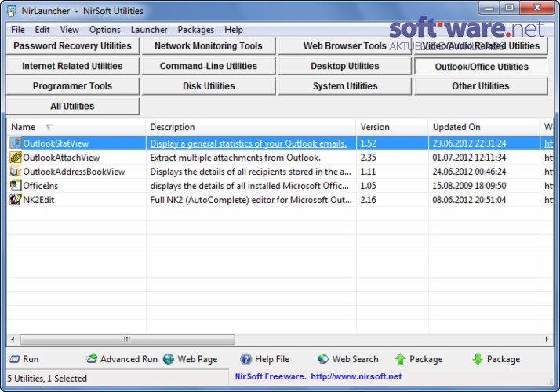This screenshot has height=392, width=560.
Task: Select the OutlookAddressBookView entry name
Action: pyautogui.click(x=74, y=172)
